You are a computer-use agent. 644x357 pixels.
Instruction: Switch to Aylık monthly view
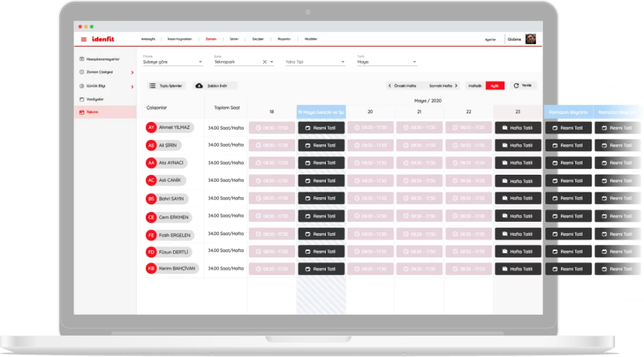(495, 85)
